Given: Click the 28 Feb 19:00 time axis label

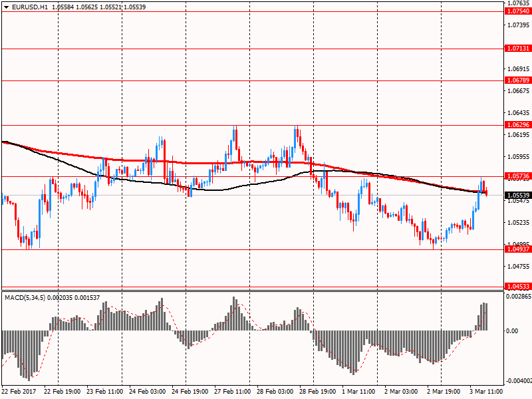Looking at the screenshot, I should click(x=318, y=392).
